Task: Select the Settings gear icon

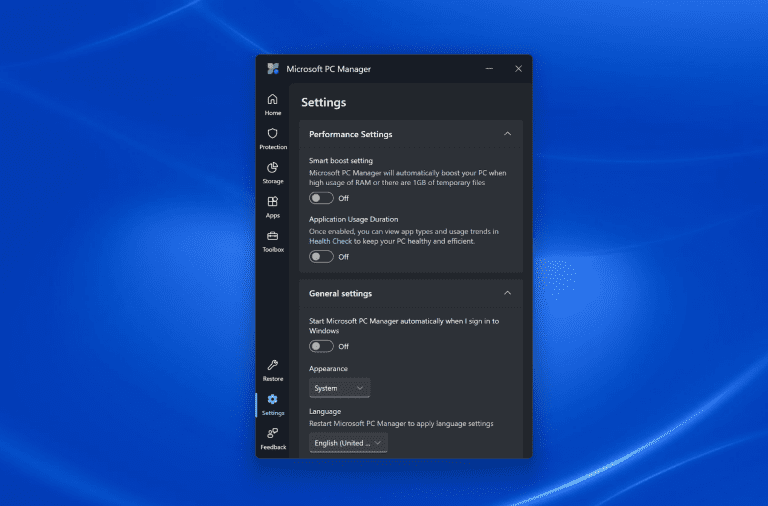Action: coord(272,403)
